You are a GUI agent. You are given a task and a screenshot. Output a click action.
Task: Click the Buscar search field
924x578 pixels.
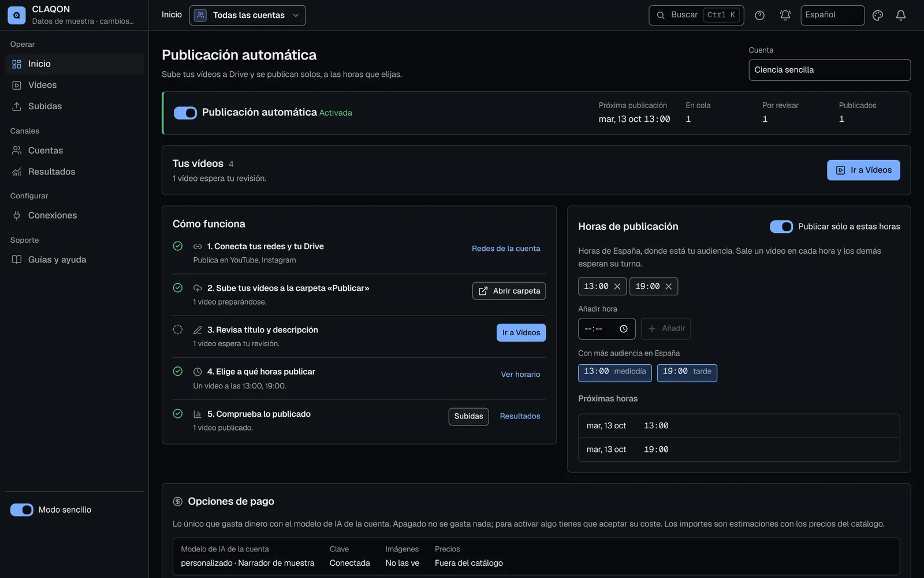(x=696, y=16)
